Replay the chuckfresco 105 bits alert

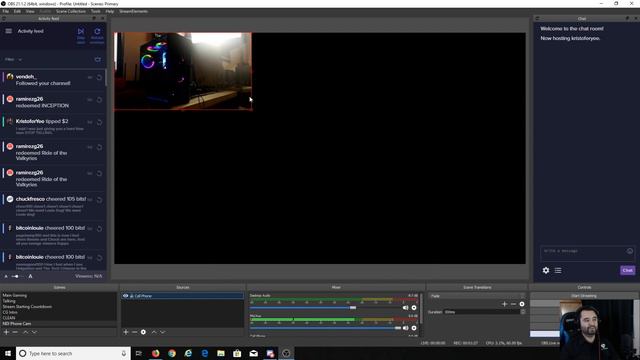tap(99, 200)
